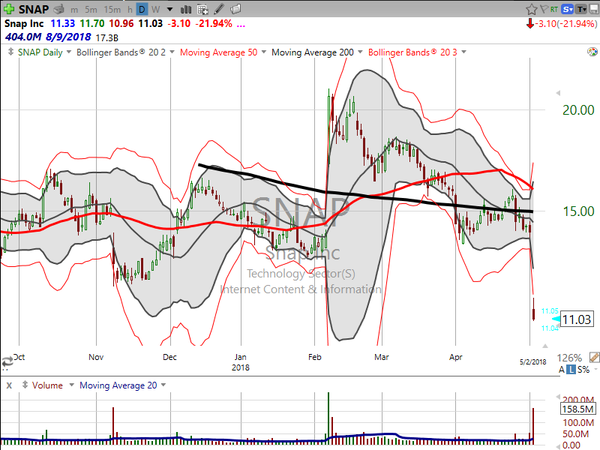Click the 8/9/2018 date in header

click(68, 37)
